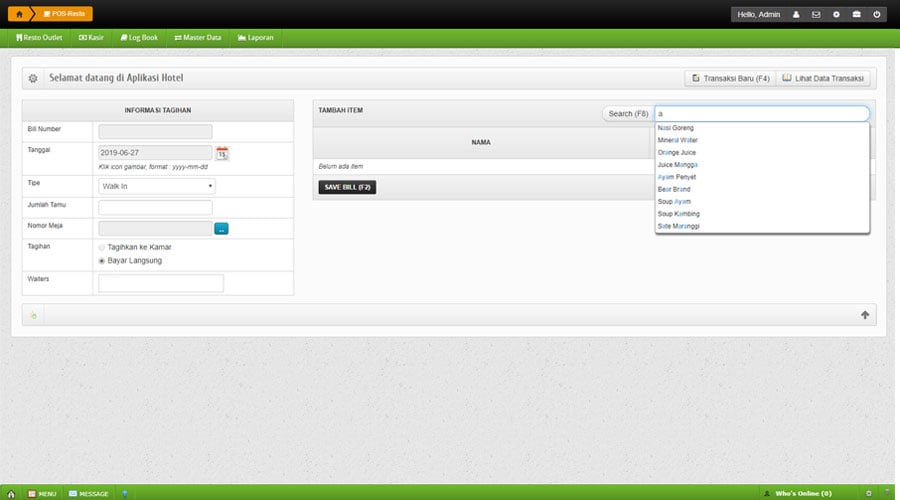Click the up arrow scroll-to-top icon
The height and width of the screenshot is (500, 900).
(x=865, y=315)
